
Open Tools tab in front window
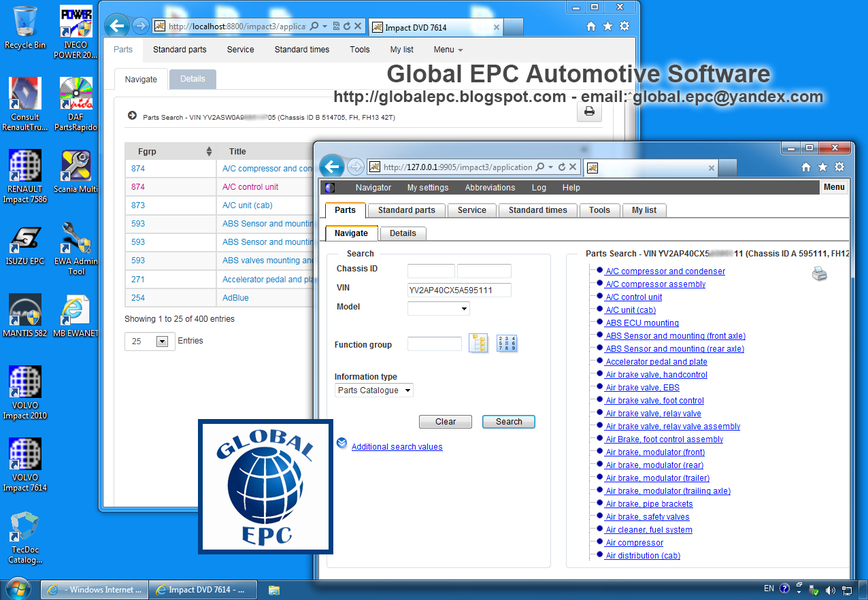599,210
